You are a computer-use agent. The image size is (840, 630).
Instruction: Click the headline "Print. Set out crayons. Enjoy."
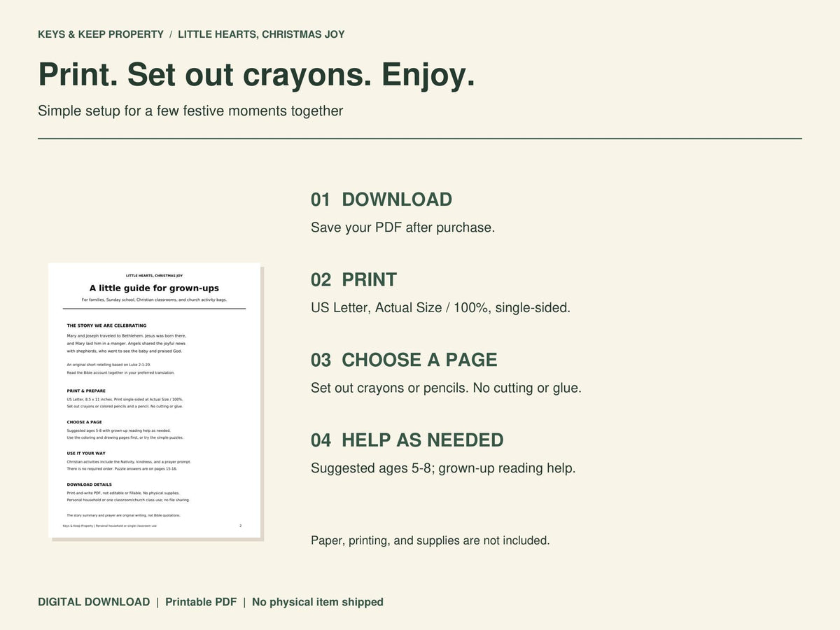click(x=256, y=74)
